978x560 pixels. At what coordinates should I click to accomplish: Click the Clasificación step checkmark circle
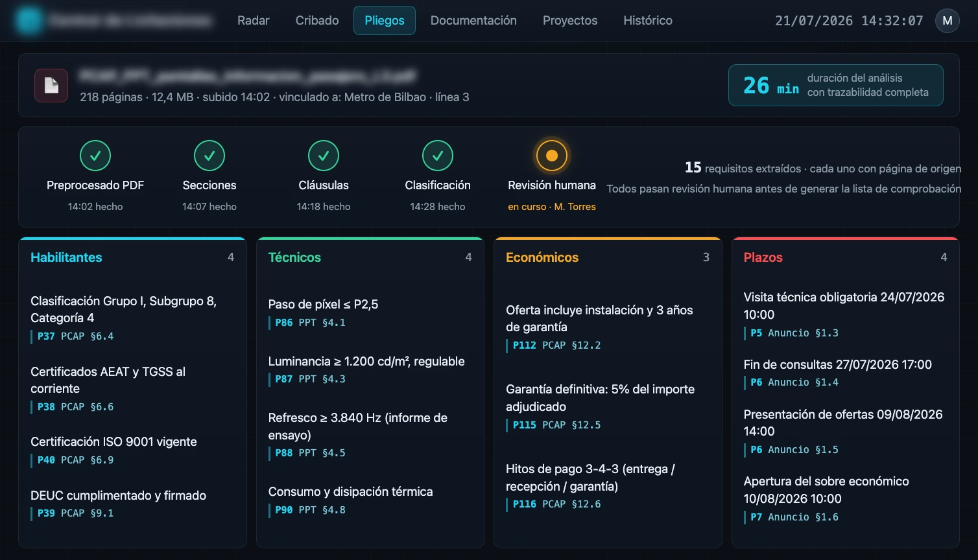438,156
